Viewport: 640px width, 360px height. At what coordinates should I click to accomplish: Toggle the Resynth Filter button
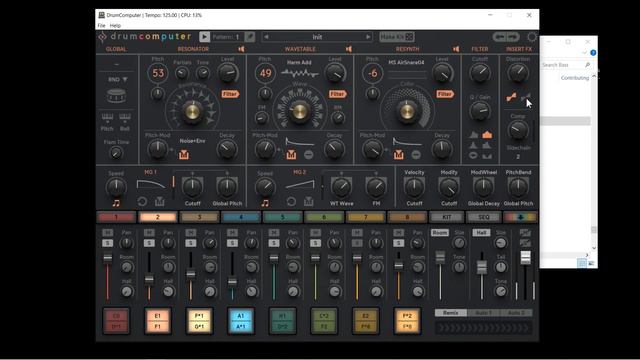coord(445,94)
